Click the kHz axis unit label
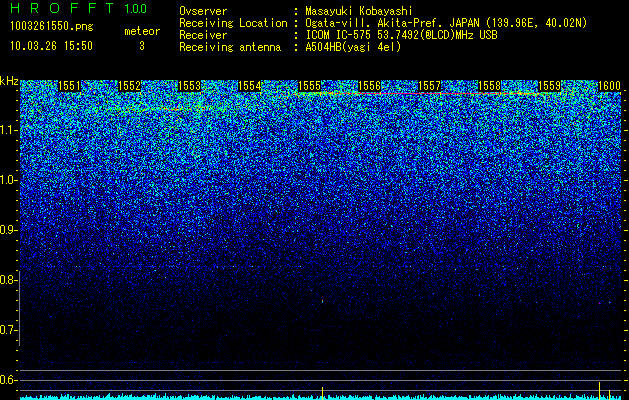This screenshot has height=400, width=629. click(9, 81)
